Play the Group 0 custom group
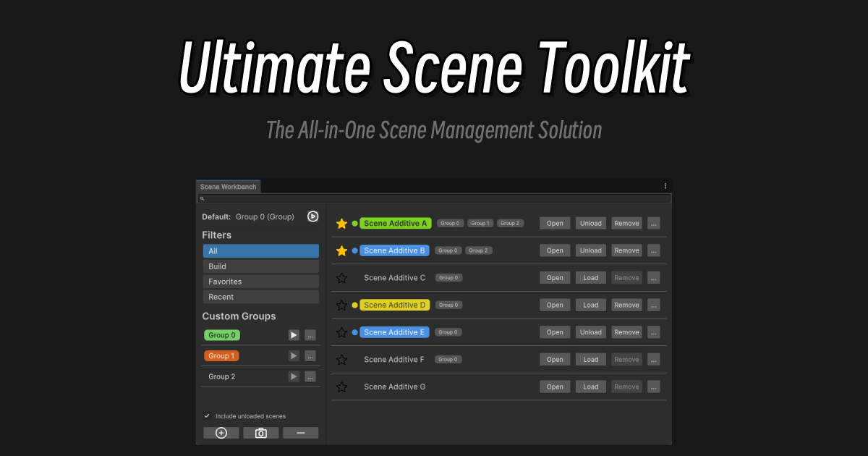This screenshot has width=868, height=456. [x=293, y=335]
